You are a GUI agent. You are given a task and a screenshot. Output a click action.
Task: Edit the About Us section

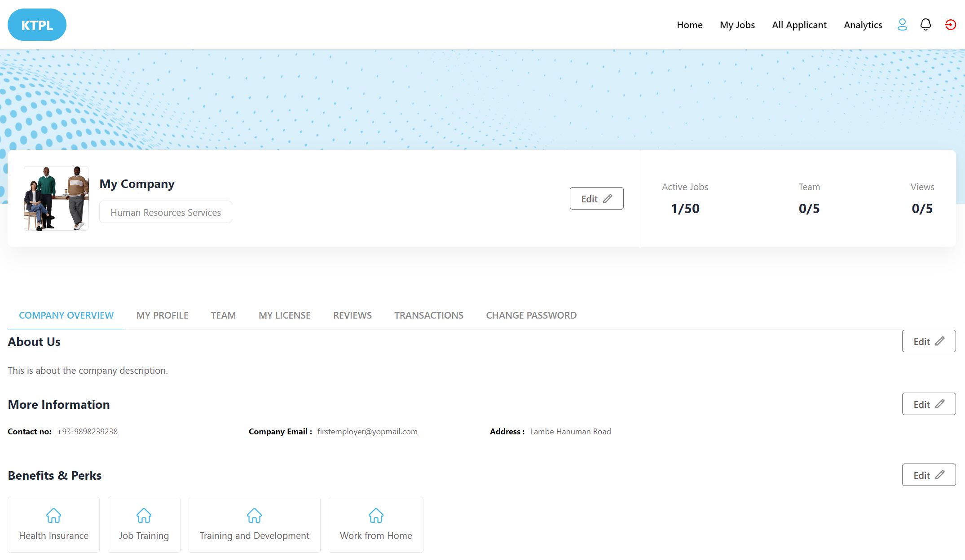point(929,341)
